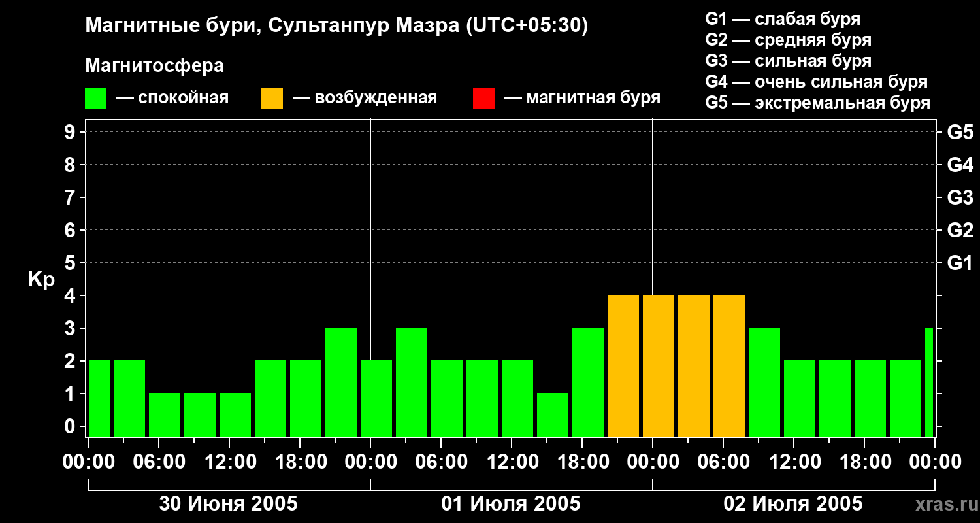This screenshot has height=523, width=980.
Task: Select the '02 Июля 2005' date label
Action: click(x=793, y=504)
